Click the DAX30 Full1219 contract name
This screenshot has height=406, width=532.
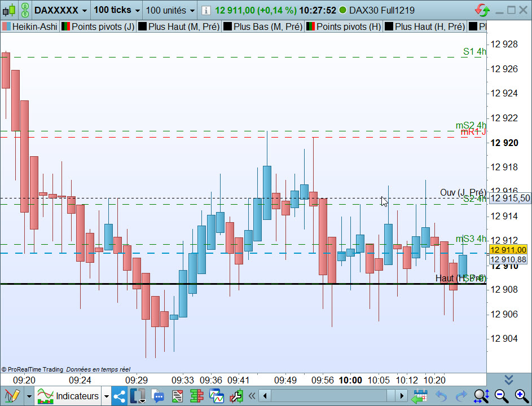(x=382, y=10)
